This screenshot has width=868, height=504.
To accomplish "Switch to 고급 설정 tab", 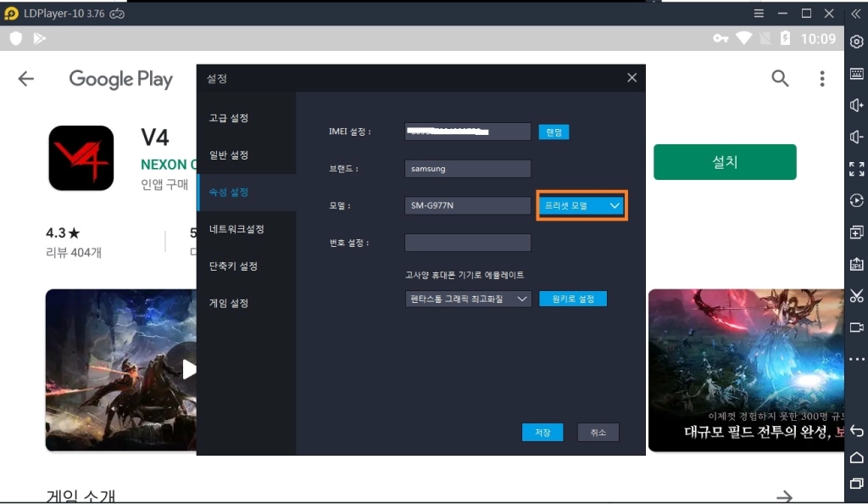I will (229, 118).
